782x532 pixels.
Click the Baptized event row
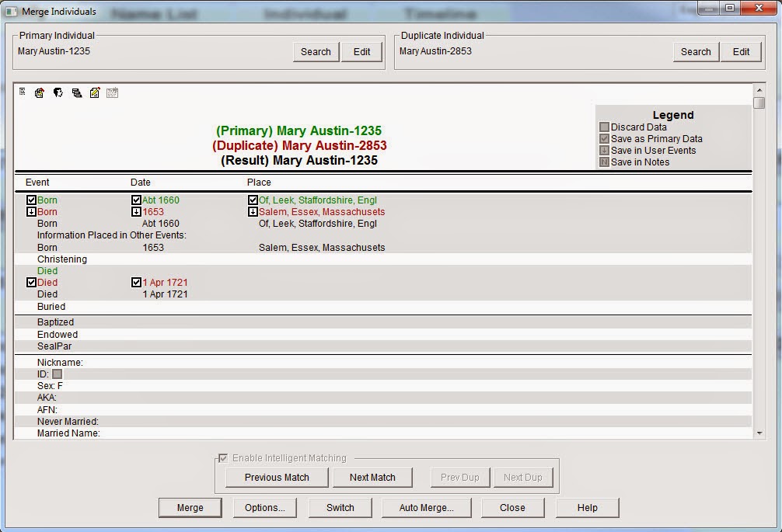coord(383,322)
